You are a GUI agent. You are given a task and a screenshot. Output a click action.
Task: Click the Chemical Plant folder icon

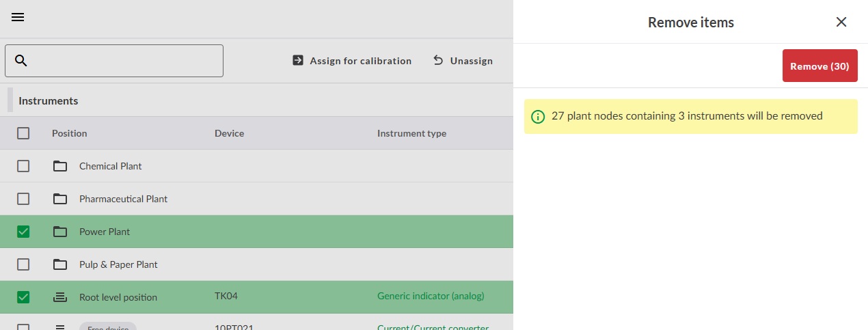(x=60, y=166)
